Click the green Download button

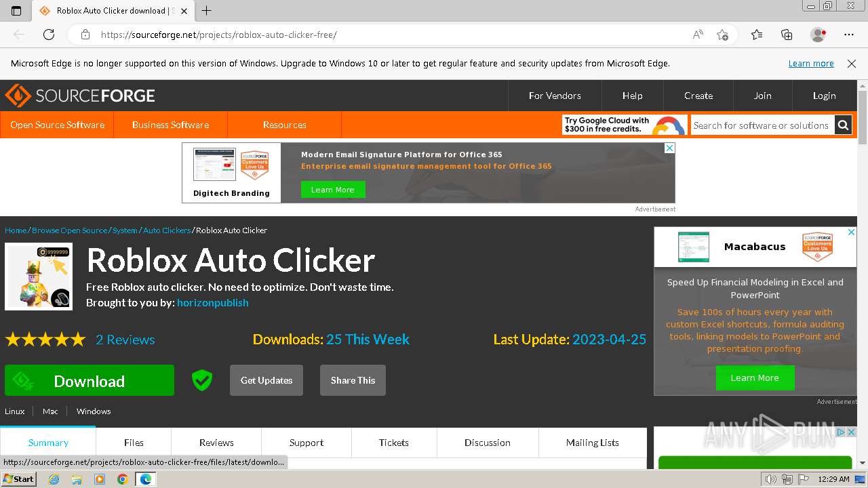(90, 380)
